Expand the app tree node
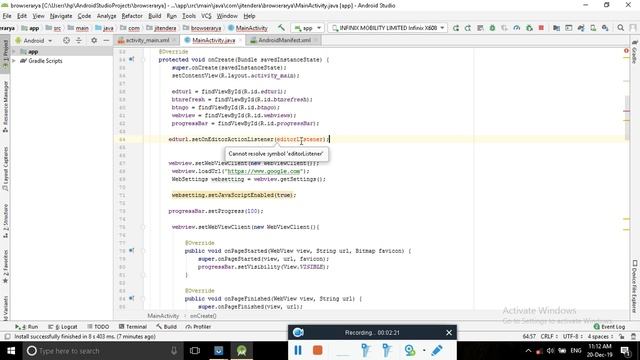This screenshot has height=360, width=640. click(14, 51)
